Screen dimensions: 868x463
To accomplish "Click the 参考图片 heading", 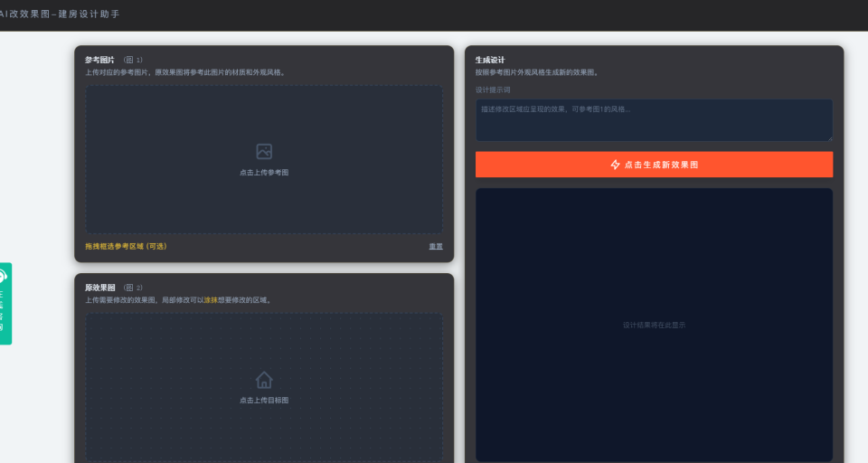I will (x=99, y=60).
